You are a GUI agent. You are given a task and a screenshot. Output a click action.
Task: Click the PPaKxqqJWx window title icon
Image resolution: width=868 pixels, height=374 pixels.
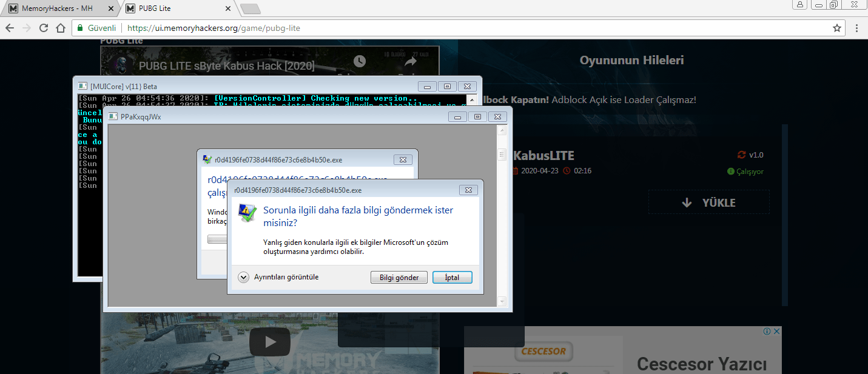click(x=113, y=116)
